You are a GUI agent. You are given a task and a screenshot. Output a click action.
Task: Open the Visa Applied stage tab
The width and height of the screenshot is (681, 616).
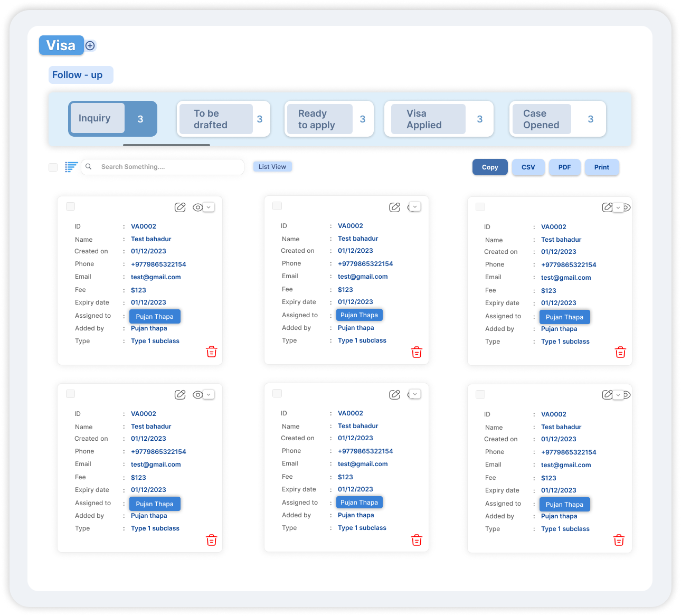tap(438, 119)
